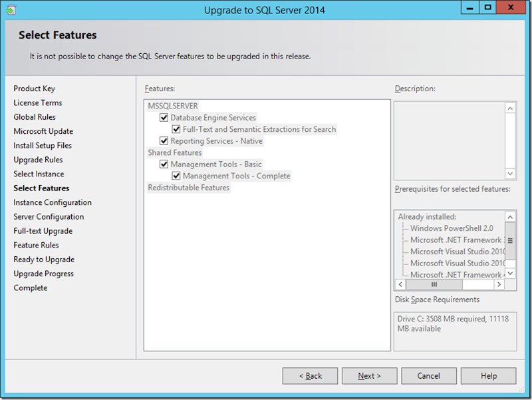Click Database Engine Services label

pos(213,118)
